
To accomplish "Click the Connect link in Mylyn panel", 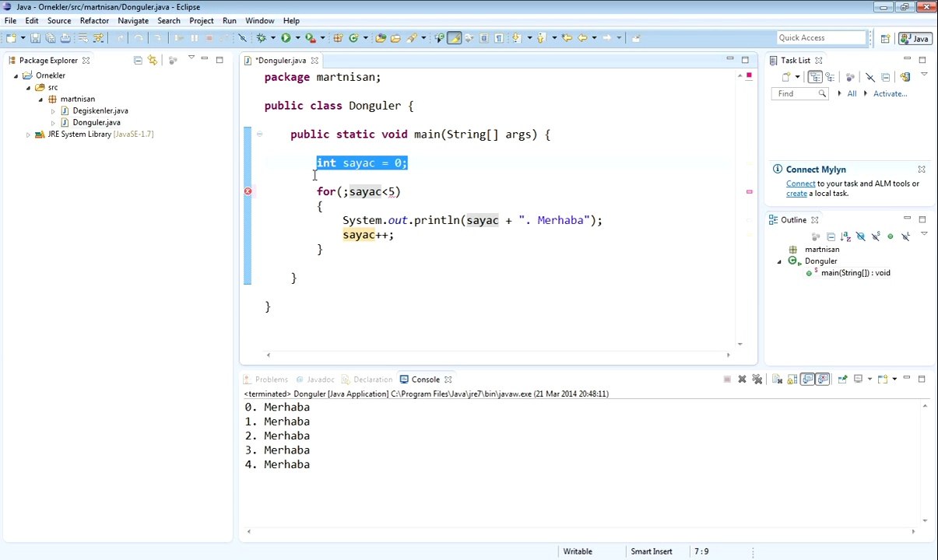I will (800, 184).
